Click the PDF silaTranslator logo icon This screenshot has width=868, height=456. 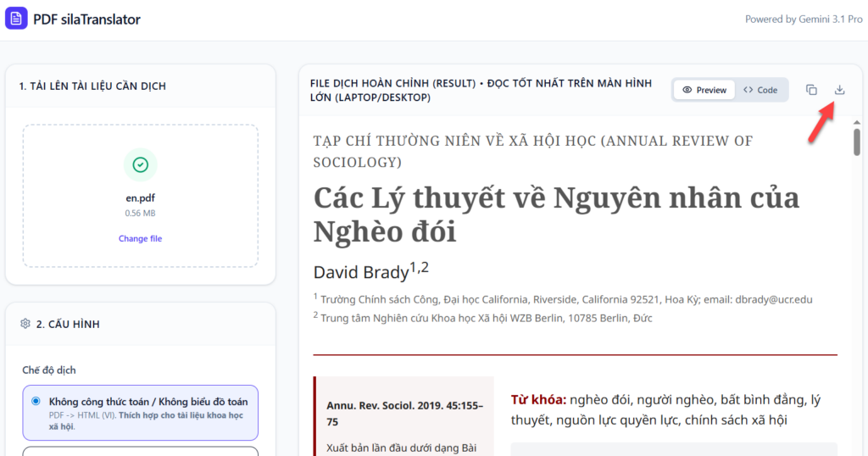click(x=16, y=19)
